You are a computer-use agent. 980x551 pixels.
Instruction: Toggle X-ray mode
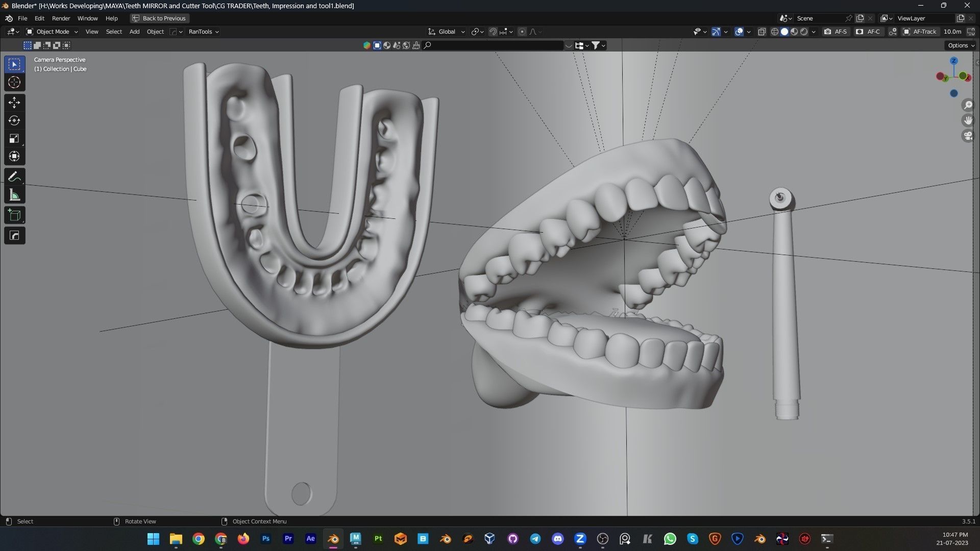click(x=762, y=32)
